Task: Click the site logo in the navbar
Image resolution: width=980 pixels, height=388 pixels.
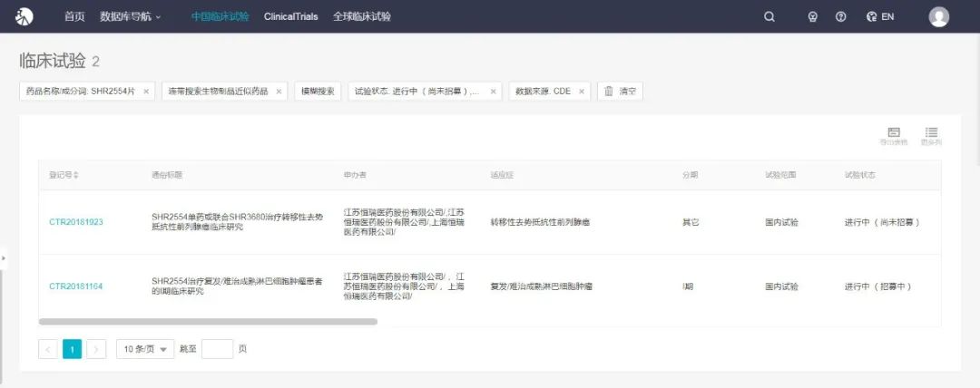Action: click(24, 17)
